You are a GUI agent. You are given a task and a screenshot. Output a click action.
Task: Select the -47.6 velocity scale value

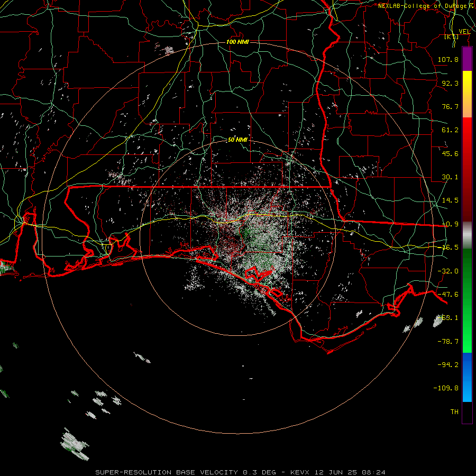[x=448, y=295]
